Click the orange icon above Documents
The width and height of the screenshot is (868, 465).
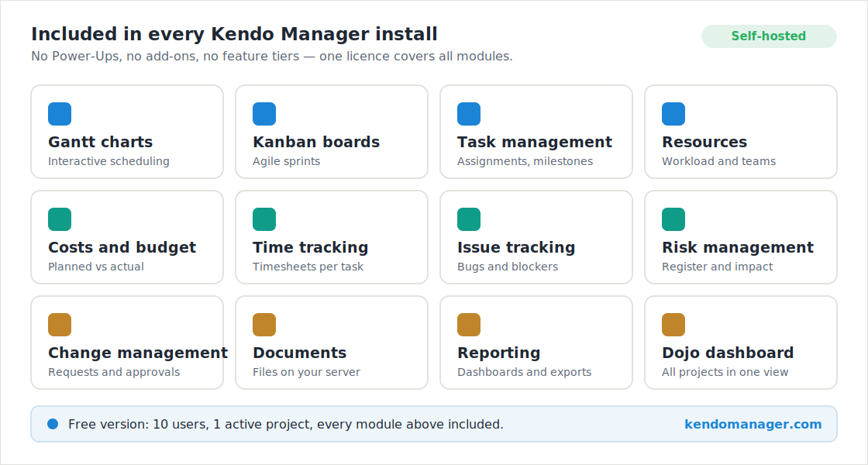[x=264, y=325]
